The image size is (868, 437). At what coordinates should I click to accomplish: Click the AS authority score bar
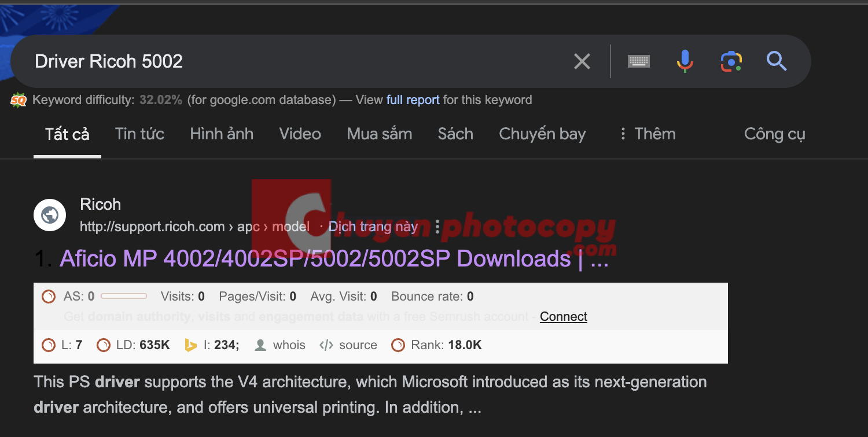(124, 297)
